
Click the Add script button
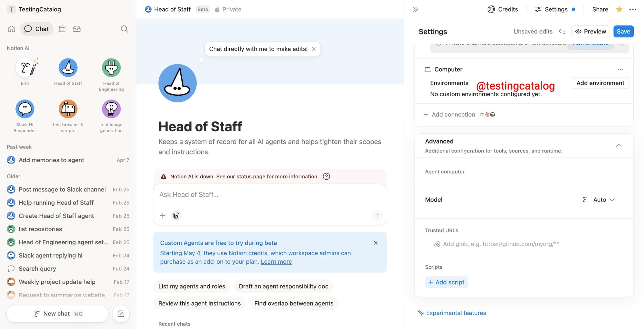click(x=446, y=282)
